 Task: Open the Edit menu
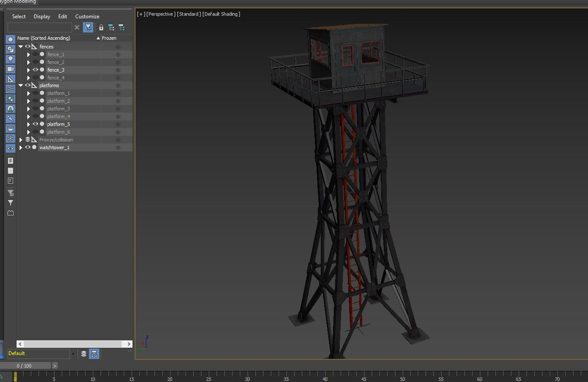click(x=62, y=16)
